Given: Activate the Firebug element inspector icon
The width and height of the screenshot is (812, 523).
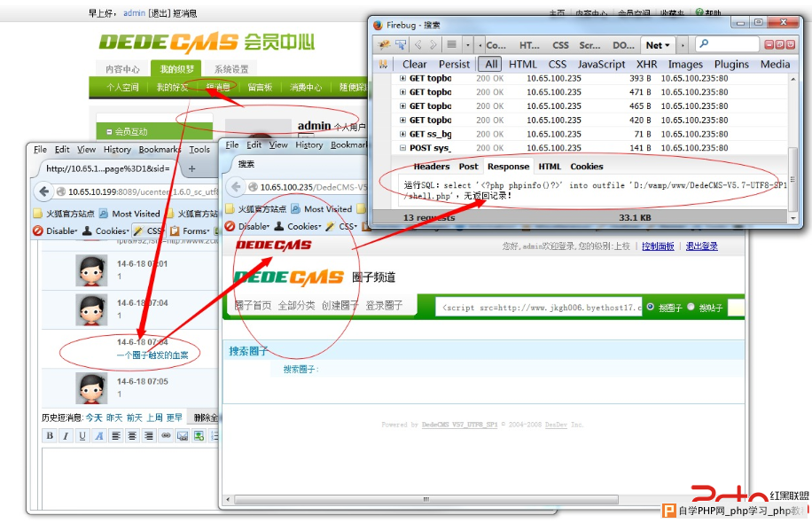Looking at the screenshot, I should 401,44.
